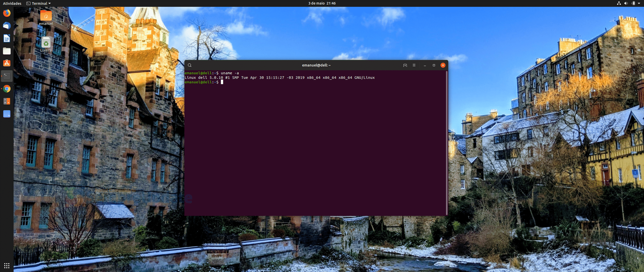Expand the system menu arrow
Viewport: 644px width, 272px height.
point(639,3)
